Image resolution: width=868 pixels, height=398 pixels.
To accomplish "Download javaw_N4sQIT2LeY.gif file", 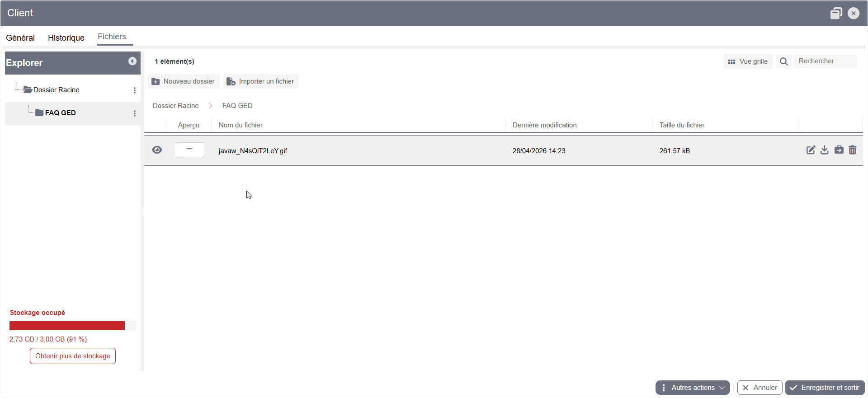I will click(x=825, y=150).
